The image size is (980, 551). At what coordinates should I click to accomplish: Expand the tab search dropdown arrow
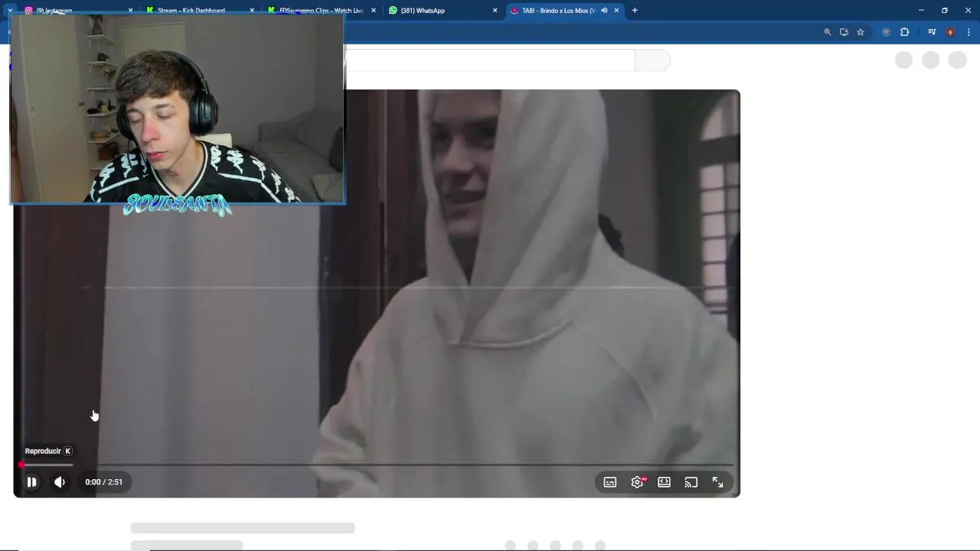click(x=10, y=11)
